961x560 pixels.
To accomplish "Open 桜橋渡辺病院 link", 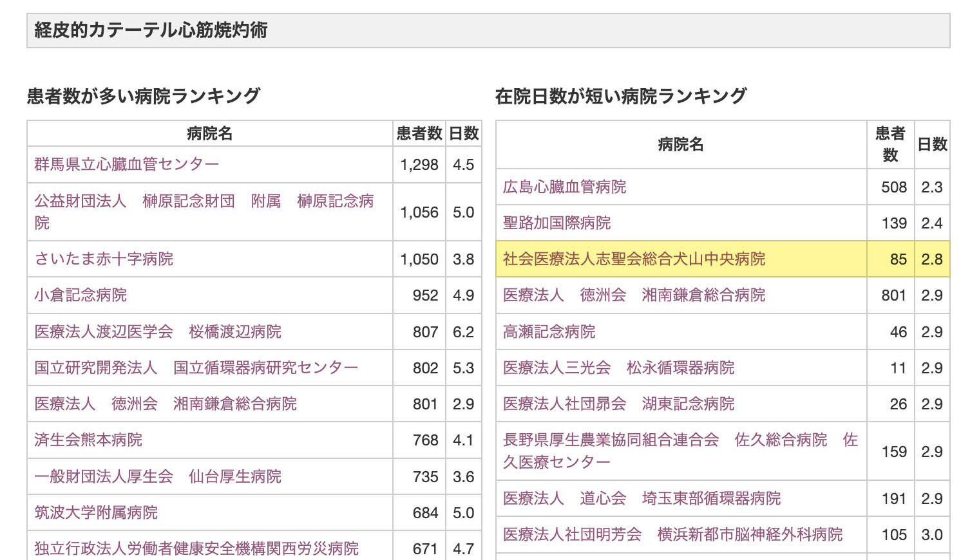I will pos(158,331).
